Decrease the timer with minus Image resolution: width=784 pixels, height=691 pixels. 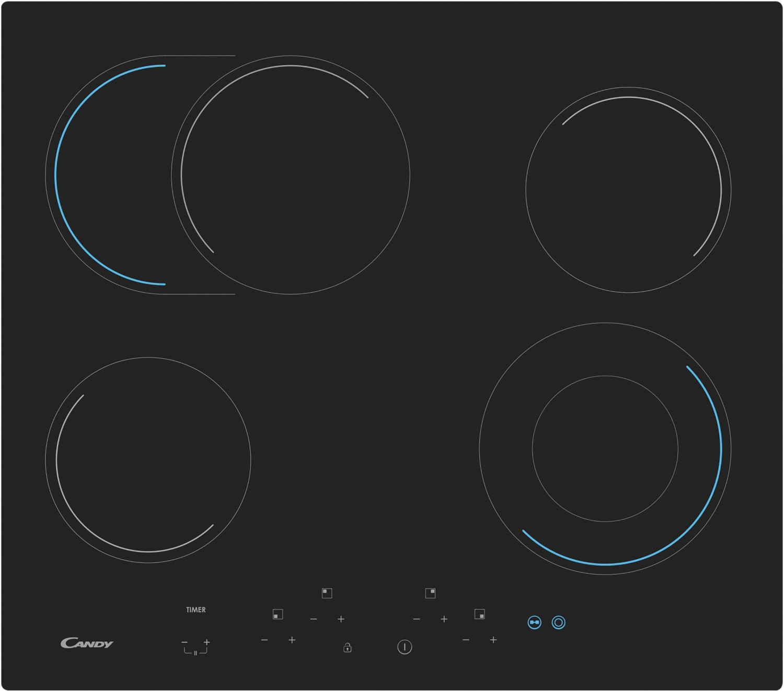185,642
